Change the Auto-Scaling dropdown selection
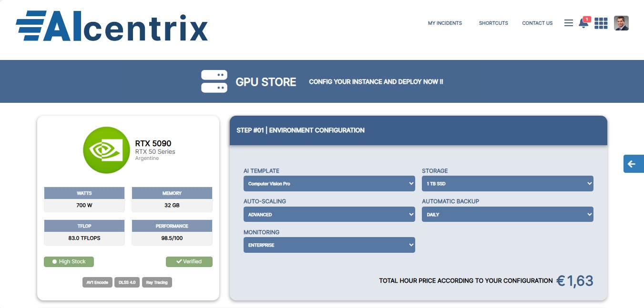The image size is (644, 308). 329,214
